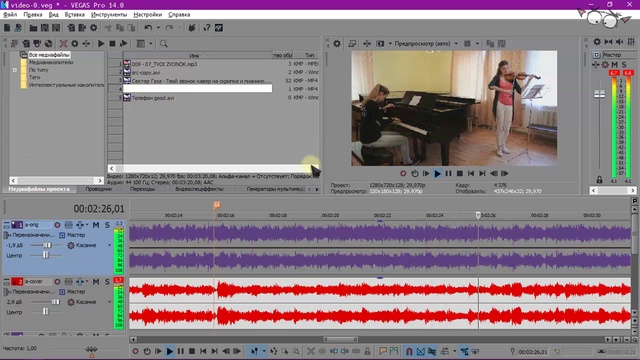Open project properties gear in the main toolbar
This screenshot has width=640, height=360.
point(93,28)
